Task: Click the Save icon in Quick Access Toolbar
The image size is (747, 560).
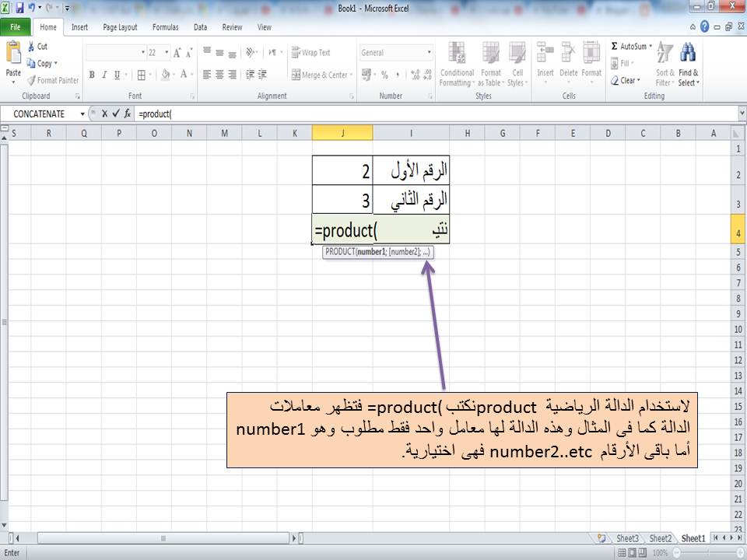Action: [19, 8]
